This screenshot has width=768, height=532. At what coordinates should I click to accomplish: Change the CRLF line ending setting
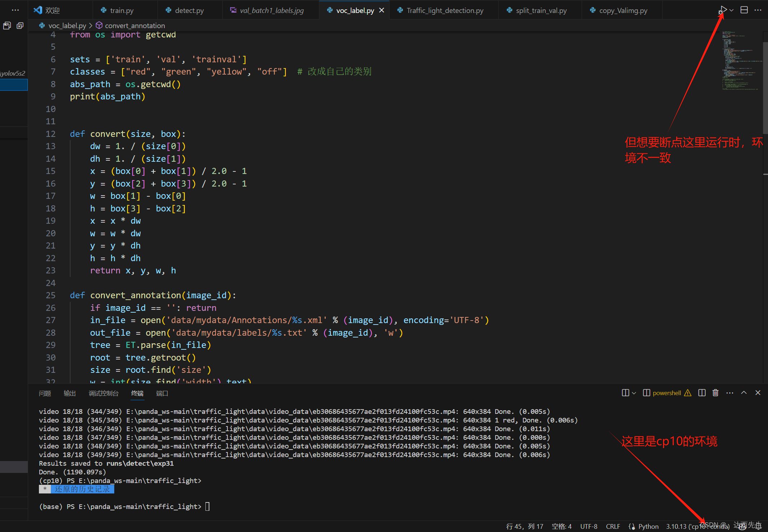tap(613, 526)
